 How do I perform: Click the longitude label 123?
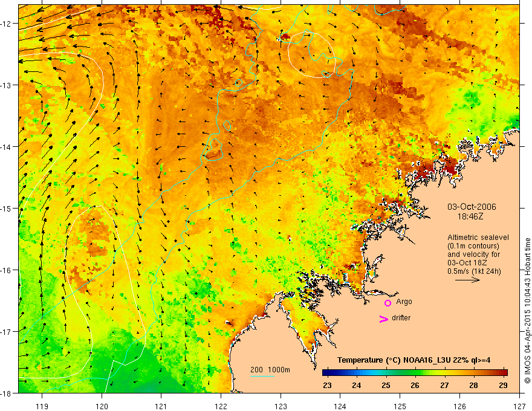tap(281, 406)
